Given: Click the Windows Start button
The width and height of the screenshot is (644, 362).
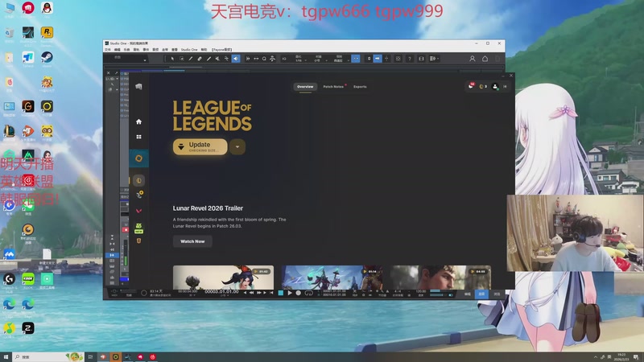Looking at the screenshot, I should pos(6,357).
